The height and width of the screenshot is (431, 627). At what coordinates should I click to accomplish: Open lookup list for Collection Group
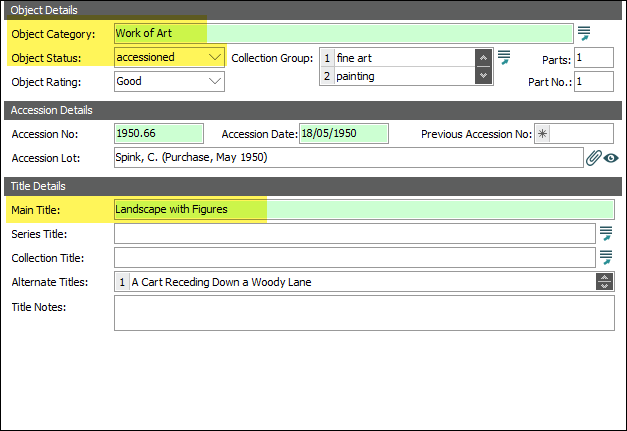point(505,57)
